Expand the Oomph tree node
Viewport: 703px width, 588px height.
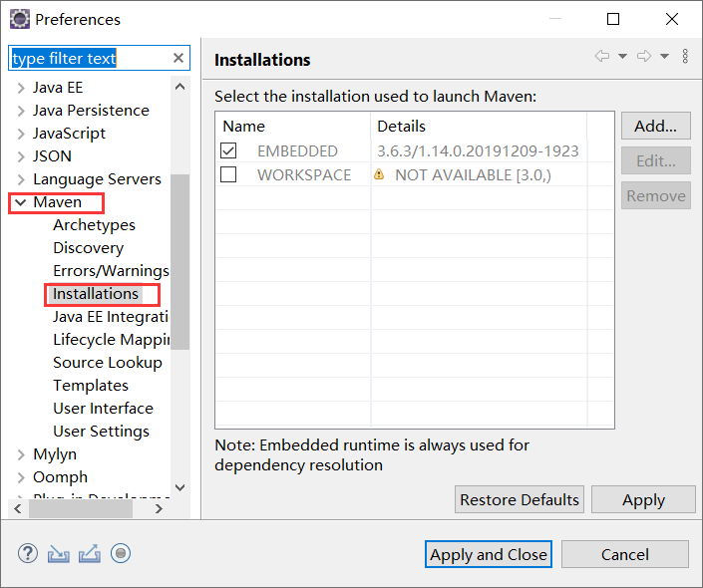click(x=21, y=477)
